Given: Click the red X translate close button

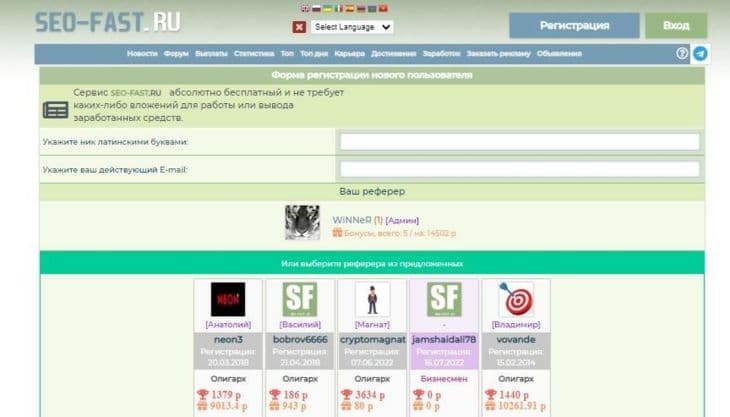Looking at the screenshot, I should coord(299,27).
